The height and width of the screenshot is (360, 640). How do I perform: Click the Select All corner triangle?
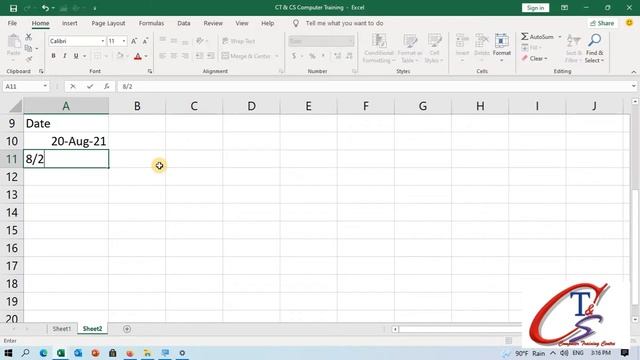click(15, 107)
